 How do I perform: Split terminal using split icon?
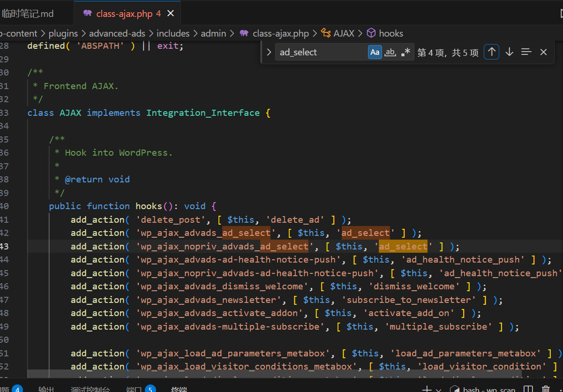tap(528, 389)
